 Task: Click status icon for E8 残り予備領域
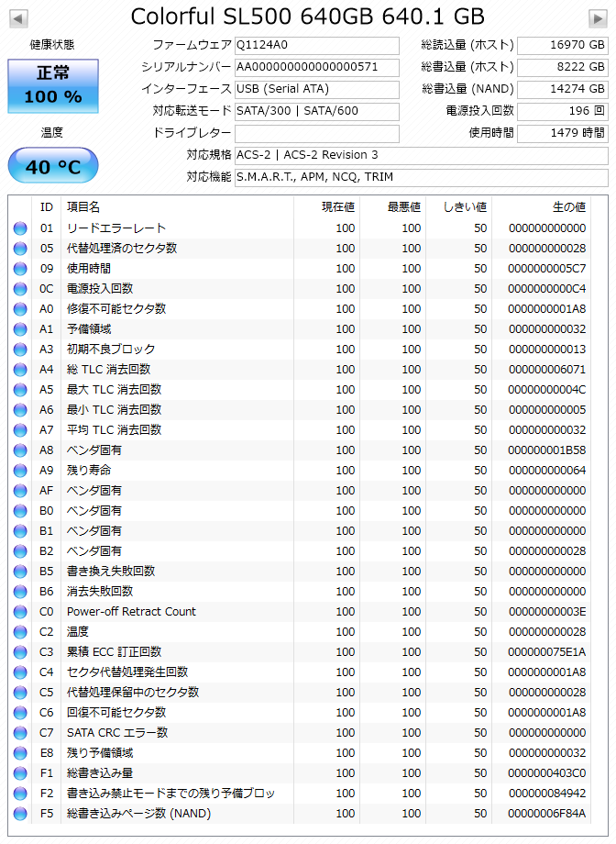[x=20, y=753]
